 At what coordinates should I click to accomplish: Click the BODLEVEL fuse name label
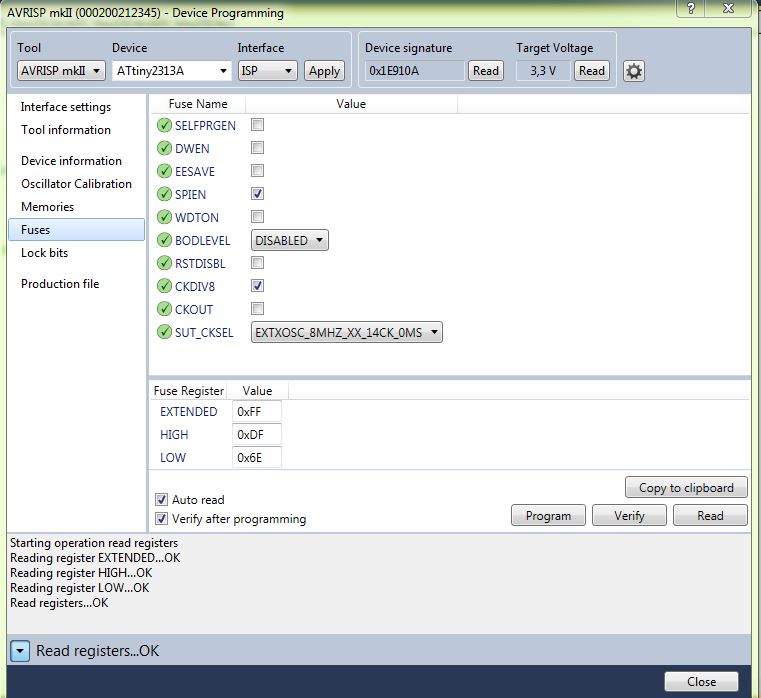coord(202,240)
